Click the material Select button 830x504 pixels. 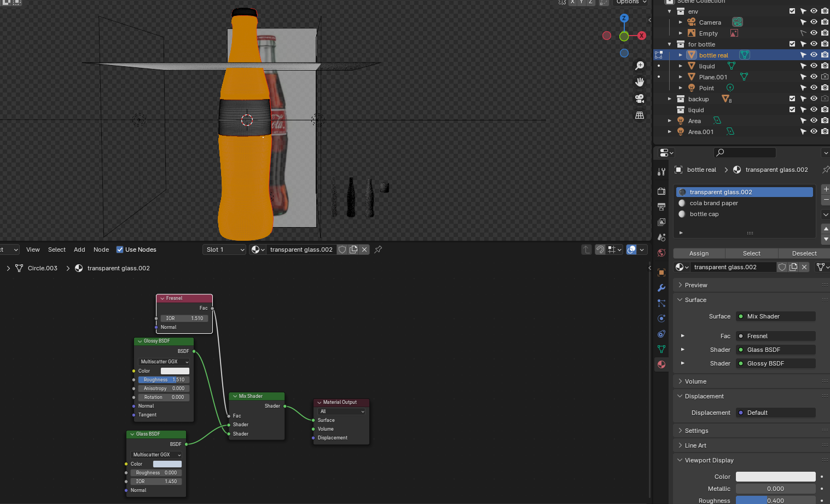click(751, 253)
